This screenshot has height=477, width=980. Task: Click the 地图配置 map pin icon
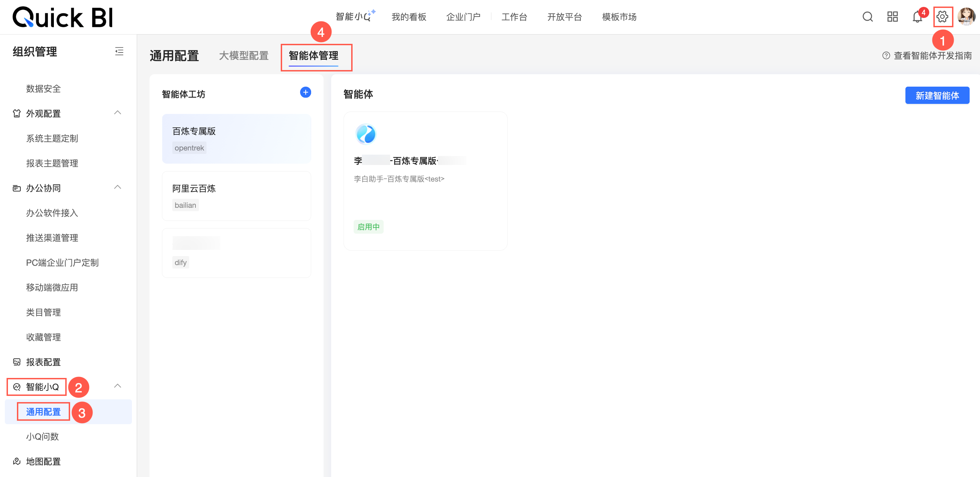tap(17, 461)
